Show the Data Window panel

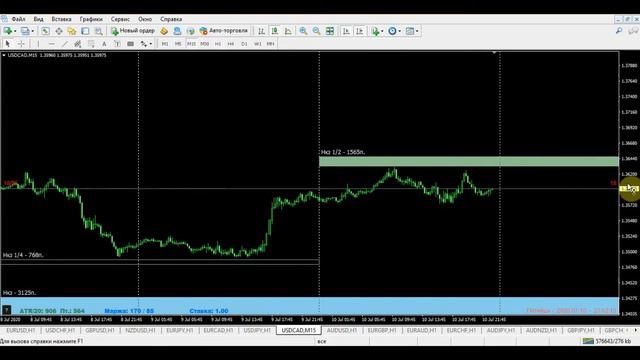click(59, 31)
